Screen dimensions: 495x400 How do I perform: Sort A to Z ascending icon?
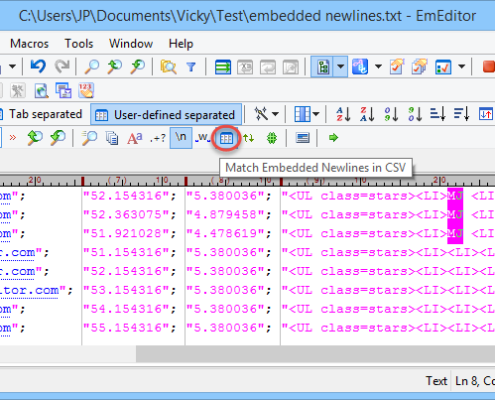(343, 114)
